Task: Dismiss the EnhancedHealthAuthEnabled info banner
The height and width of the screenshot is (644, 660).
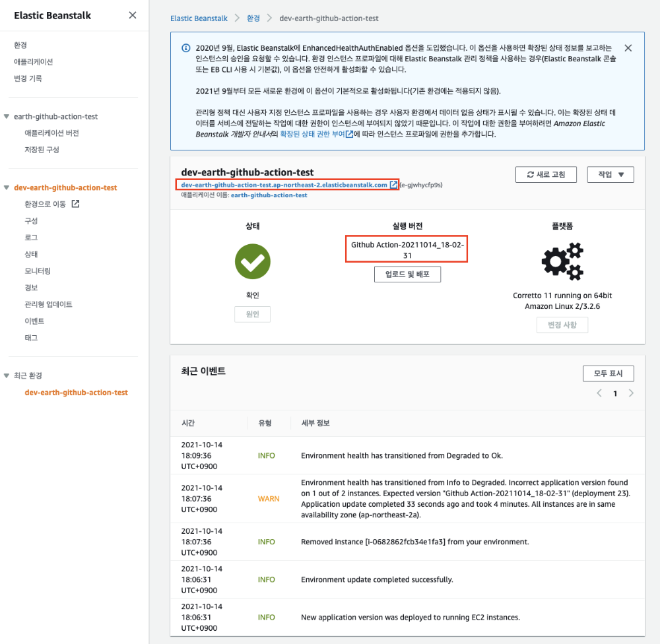Action: [x=628, y=48]
